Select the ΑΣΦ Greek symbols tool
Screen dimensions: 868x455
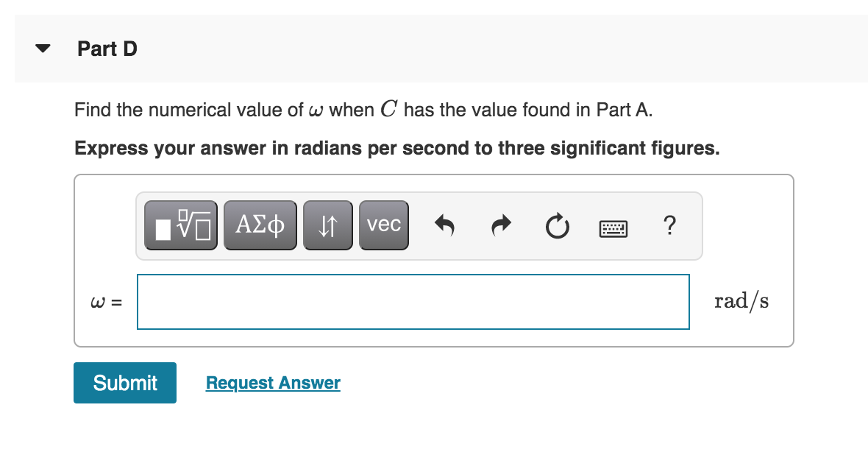260,225
